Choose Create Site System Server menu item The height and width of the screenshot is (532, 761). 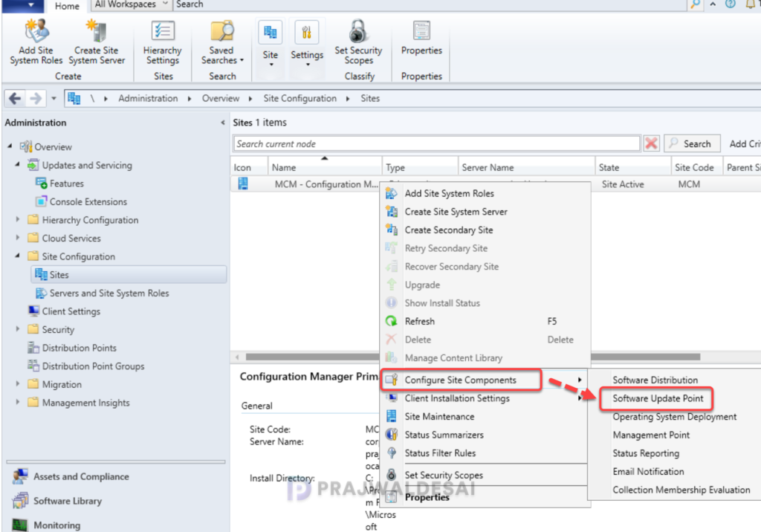click(485, 212)
